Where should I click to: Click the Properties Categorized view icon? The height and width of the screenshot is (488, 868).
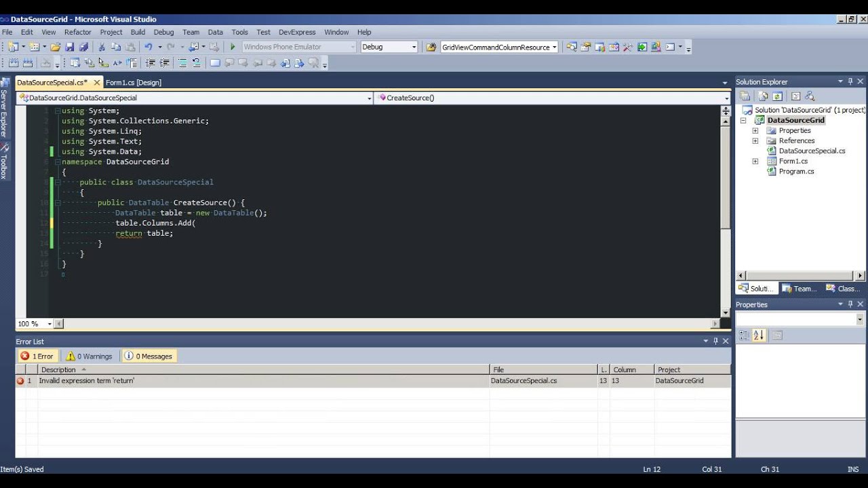pos(744,335)
